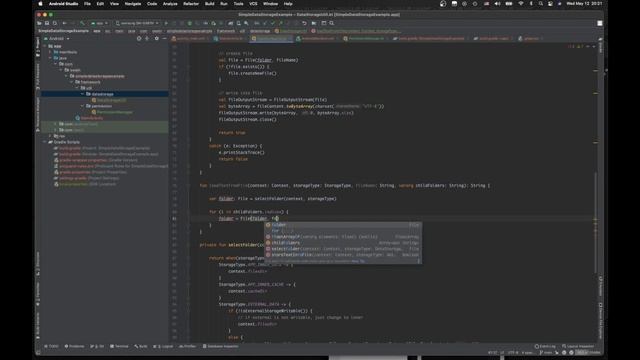Open the Refactor menu
This screenshot has height=360, width=640.
click(191, 4)
